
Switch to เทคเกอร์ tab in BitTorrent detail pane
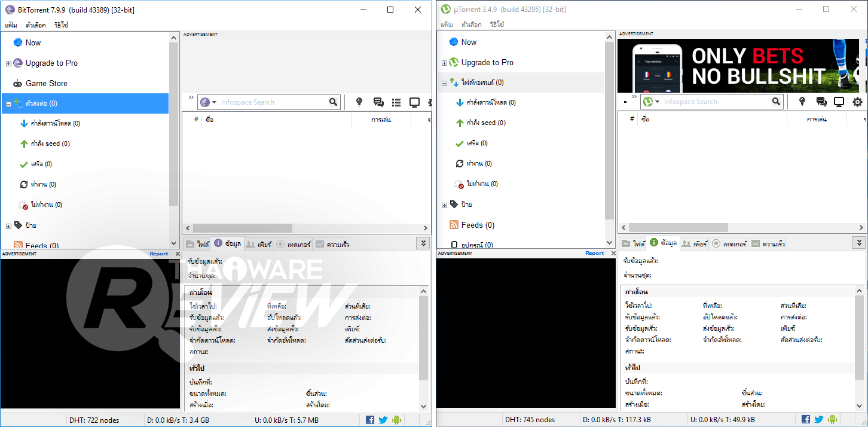(293, 244)
